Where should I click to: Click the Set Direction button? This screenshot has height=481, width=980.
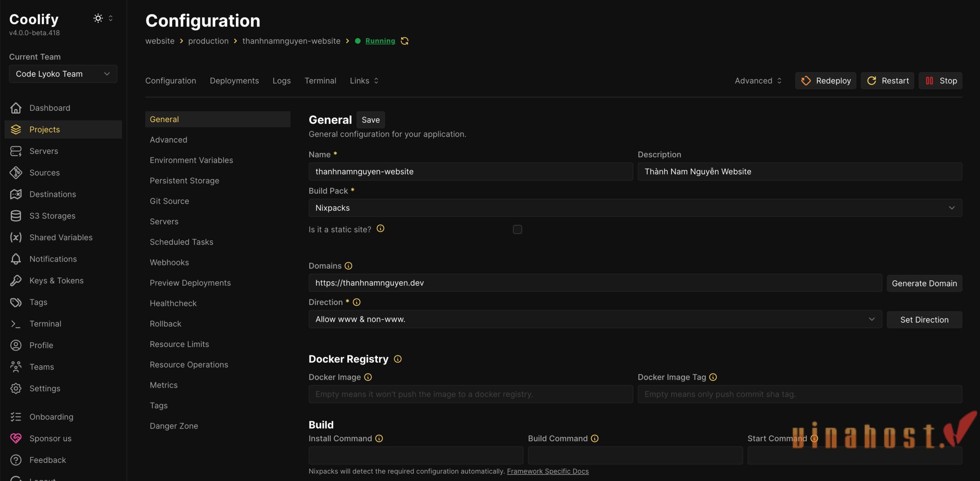pyautogui.click(x=924, y=320)
